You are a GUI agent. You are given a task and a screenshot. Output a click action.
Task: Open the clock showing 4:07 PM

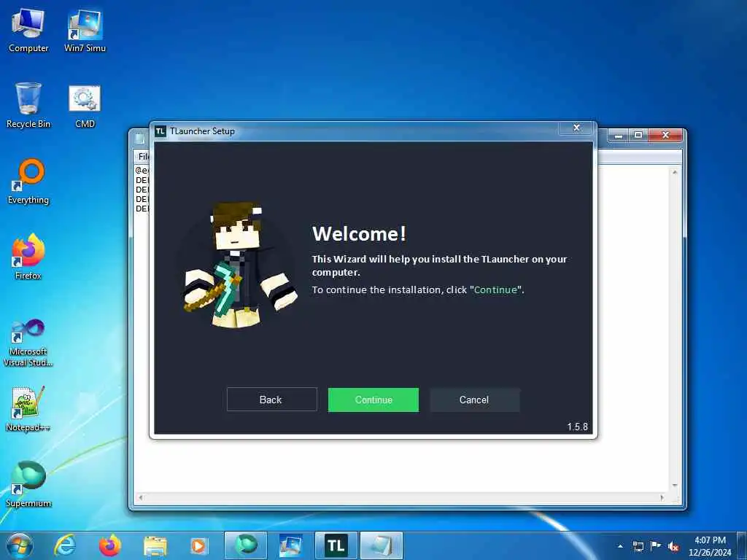[x=710, y=546]
